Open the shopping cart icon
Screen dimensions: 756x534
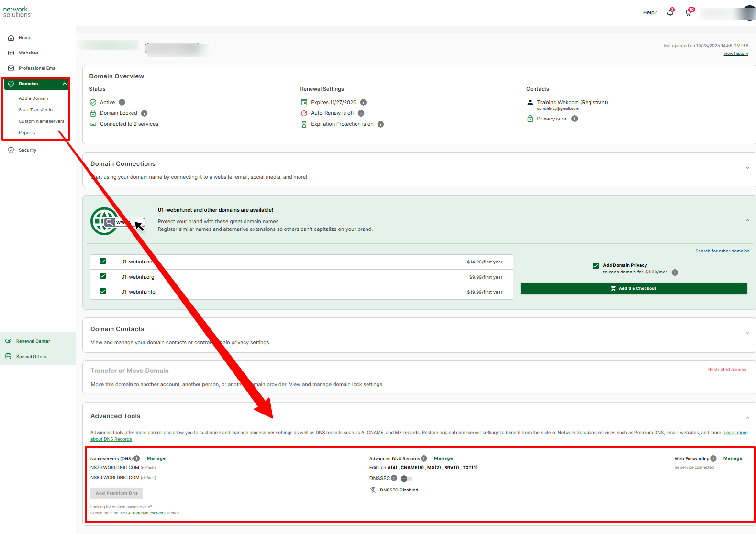tap(688, 13)
